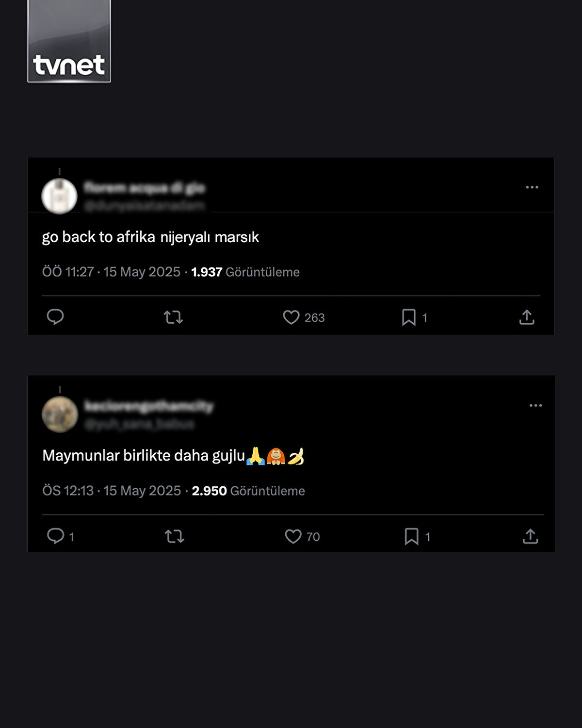The height and width of the screenshot is (728, 582).
Task: Open more options on the second tweet
Action: [x=535, y=406]
